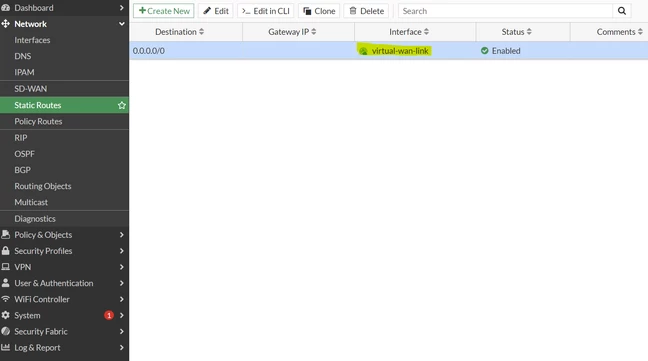Click the Security Profiles lock icon
This screenshot has width=648, height=361.
(x=5, y=251)
